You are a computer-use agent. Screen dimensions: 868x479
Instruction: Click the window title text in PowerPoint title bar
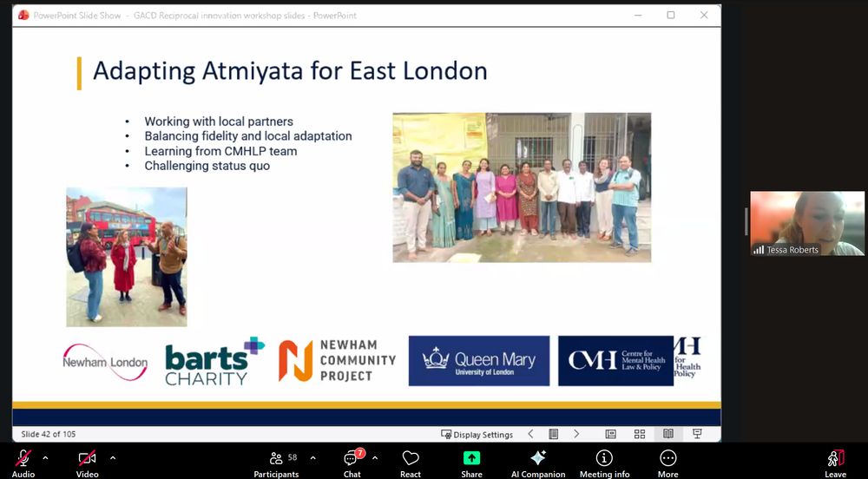(194, 16)
